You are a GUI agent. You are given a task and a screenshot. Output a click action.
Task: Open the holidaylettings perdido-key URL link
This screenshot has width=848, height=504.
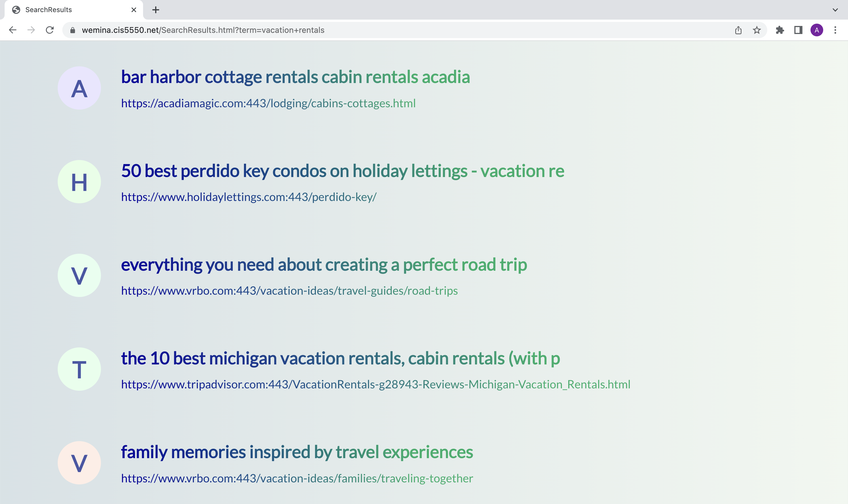(249, 197)
